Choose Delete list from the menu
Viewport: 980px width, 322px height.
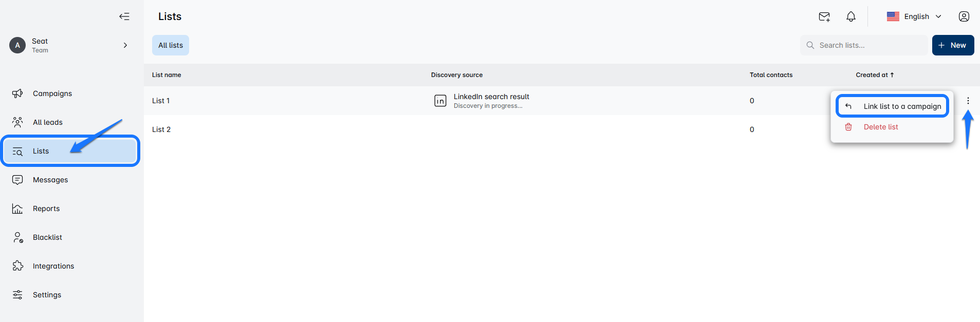880,127
